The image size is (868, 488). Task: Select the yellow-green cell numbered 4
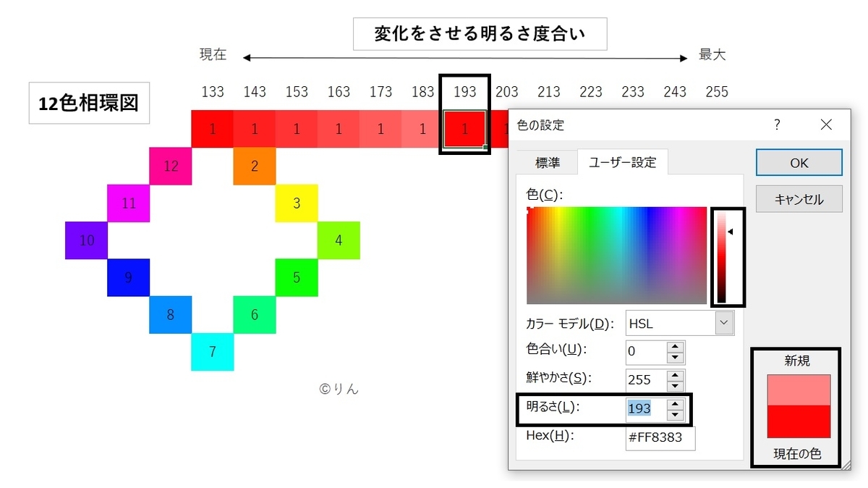pyautogui.click(x=339, y=240)
